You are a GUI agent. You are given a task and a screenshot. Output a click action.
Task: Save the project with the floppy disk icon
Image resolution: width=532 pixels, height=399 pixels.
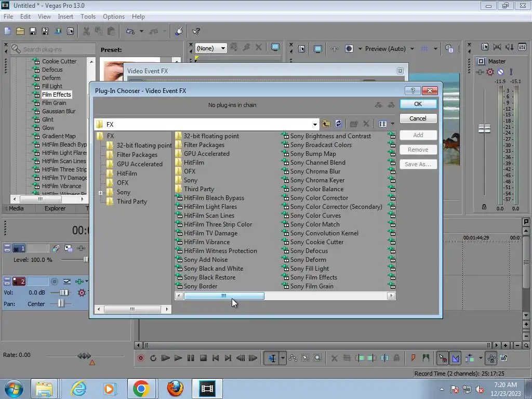33,31
